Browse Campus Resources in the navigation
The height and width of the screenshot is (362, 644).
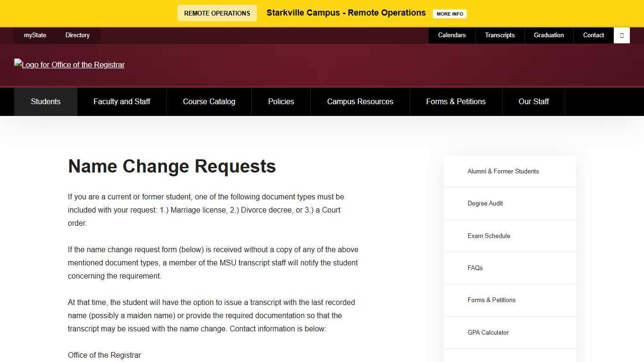coord(360,101)
